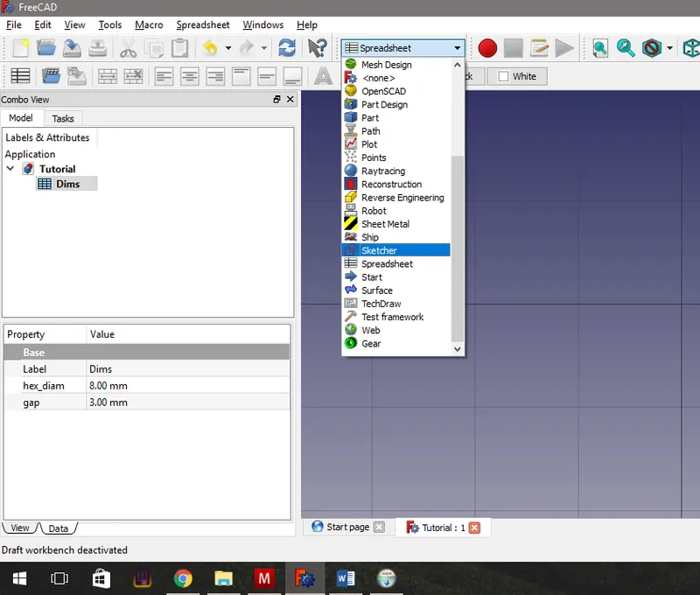Merge spreadsheet cells with the merge icon
700x595 pixels.
coord(107,77)
